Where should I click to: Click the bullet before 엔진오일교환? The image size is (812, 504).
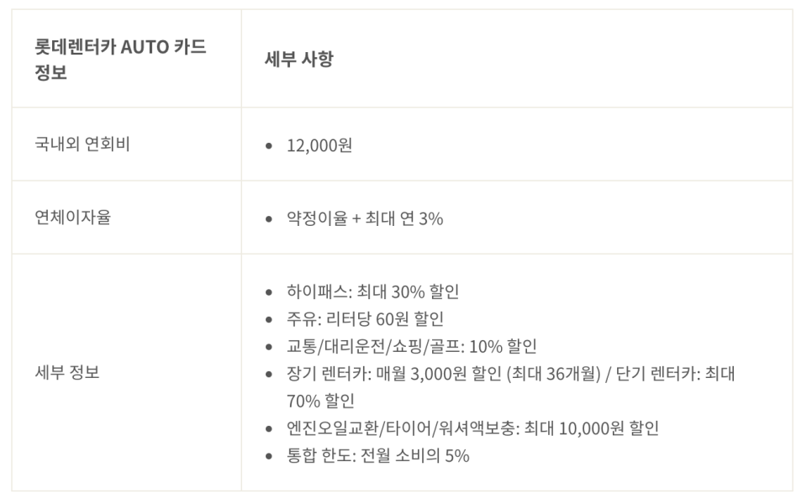pyautogui.click(x=269, y=429)
